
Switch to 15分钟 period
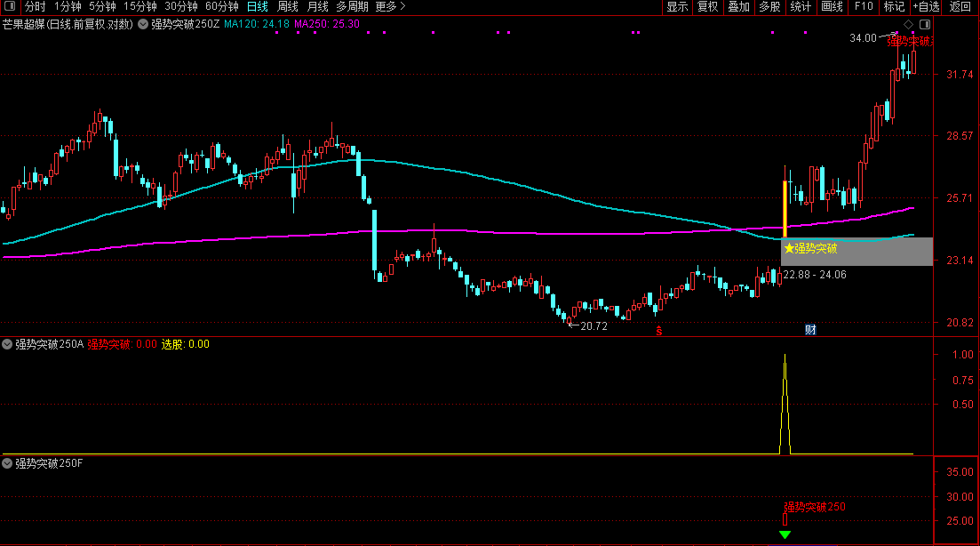pos(140,7)
